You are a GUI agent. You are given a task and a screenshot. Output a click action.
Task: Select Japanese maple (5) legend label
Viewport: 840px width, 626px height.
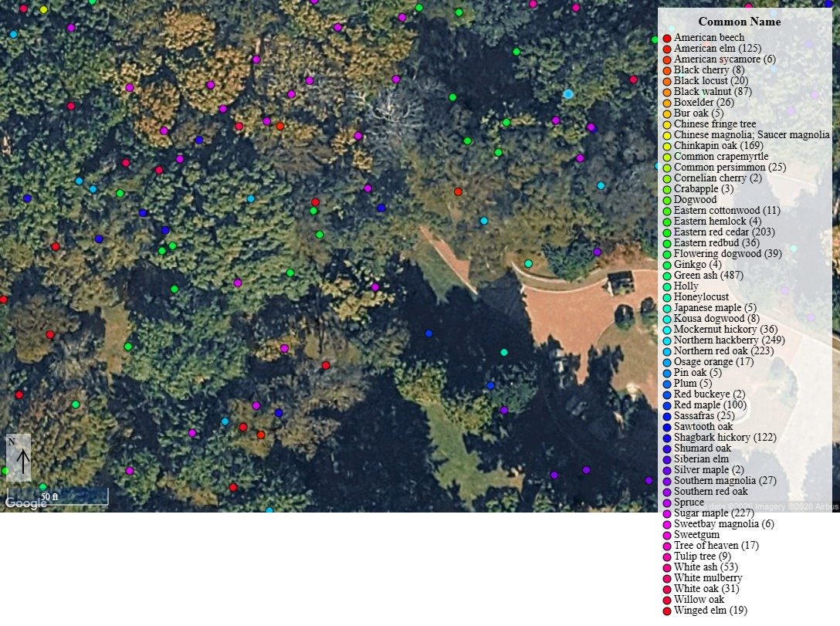[715, 307]
